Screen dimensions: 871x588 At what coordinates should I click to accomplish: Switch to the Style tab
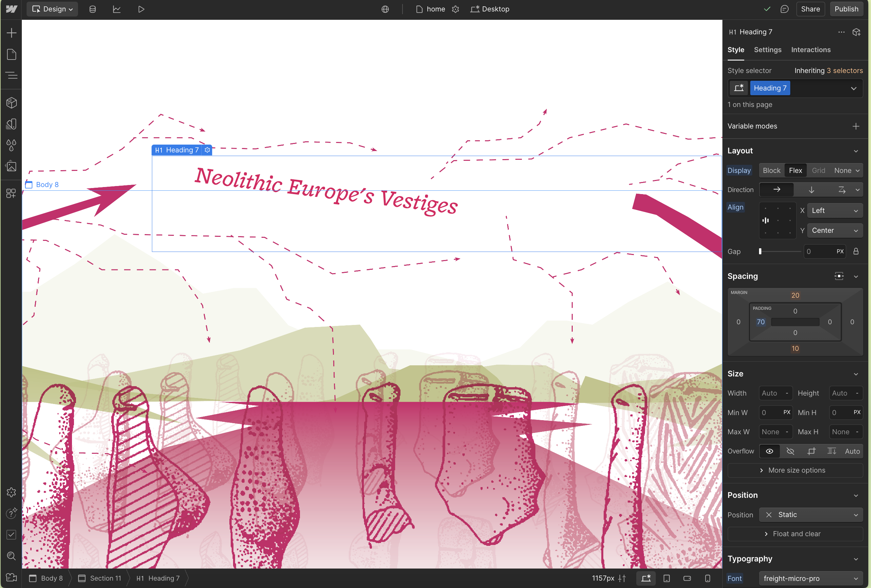pyautogui.click(x=736, y=50)
